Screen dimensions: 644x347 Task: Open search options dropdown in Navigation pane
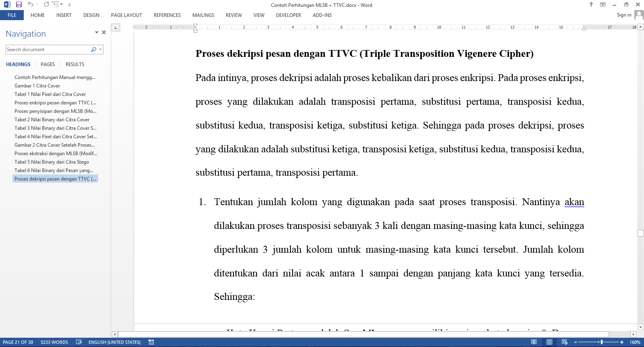pos(100,50)
